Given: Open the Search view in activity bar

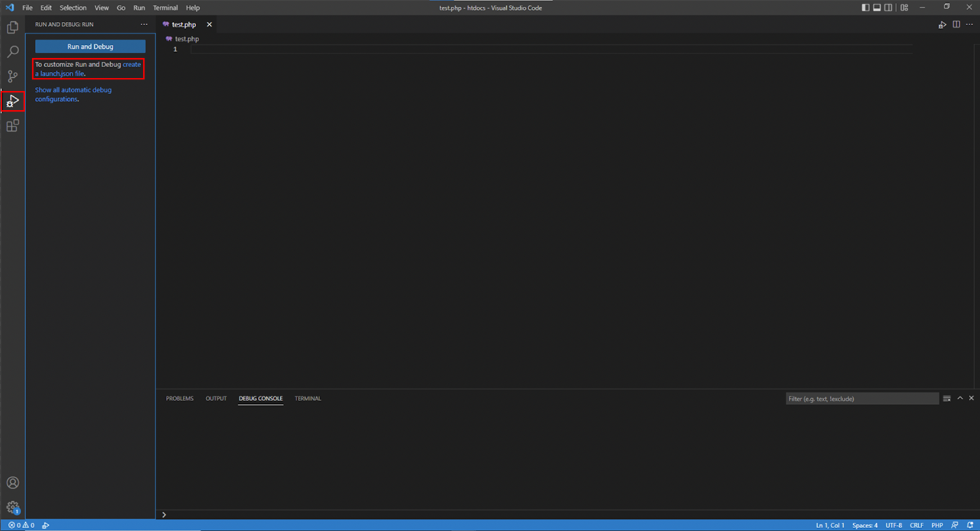Looking at the screenshot, I should [x=12, y=52].
